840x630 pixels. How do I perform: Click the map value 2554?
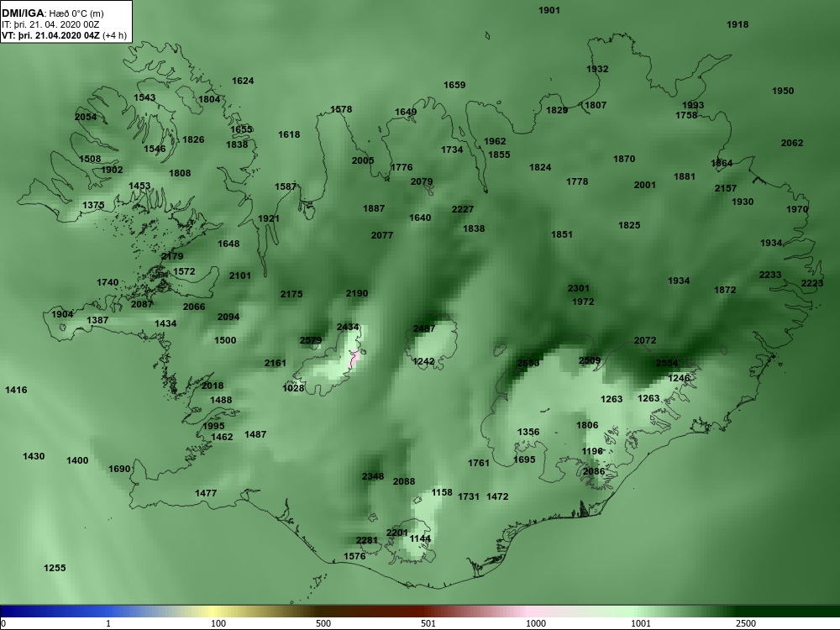(x=667, y=363)
